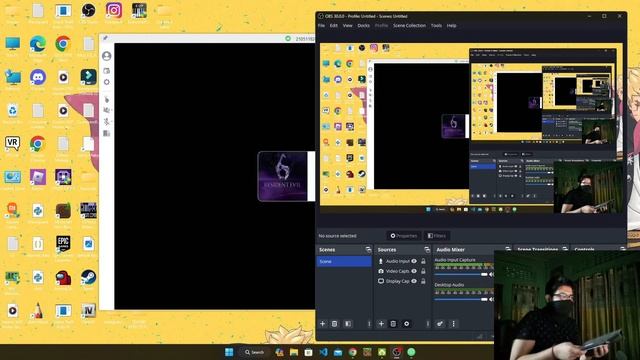Viewport: 640px width, 360px height.
Task: Open the Tools menu in OBS
Action: click(436, 25)
